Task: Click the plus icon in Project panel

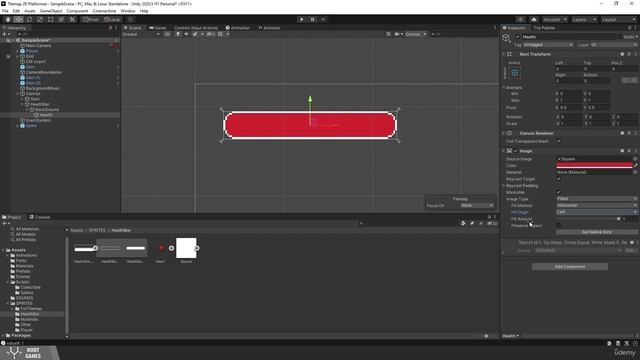Action: coord(4,223)
